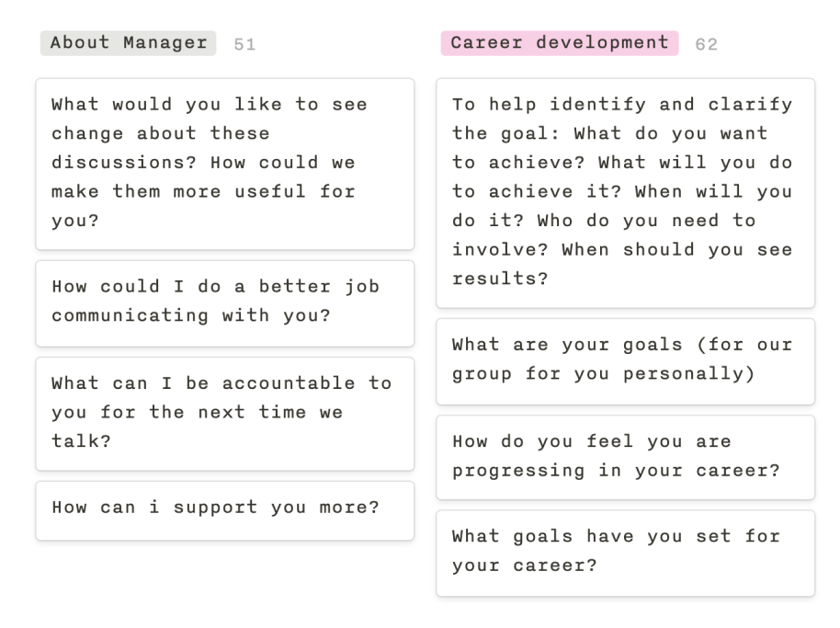Click the "How can i support you more?" card

click(x=225, y=508)
